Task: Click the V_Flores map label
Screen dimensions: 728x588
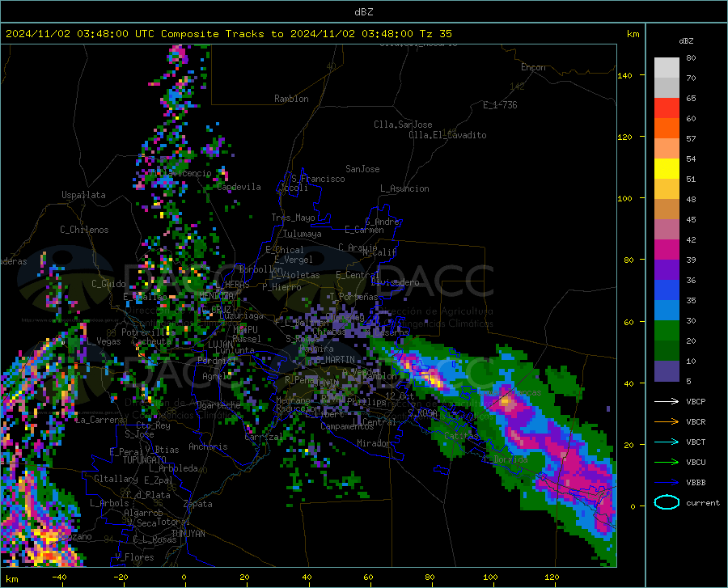Action: [134, 557]
